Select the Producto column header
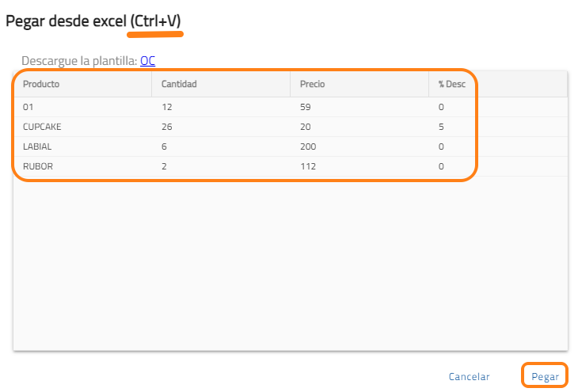 [x=41, y=84]
